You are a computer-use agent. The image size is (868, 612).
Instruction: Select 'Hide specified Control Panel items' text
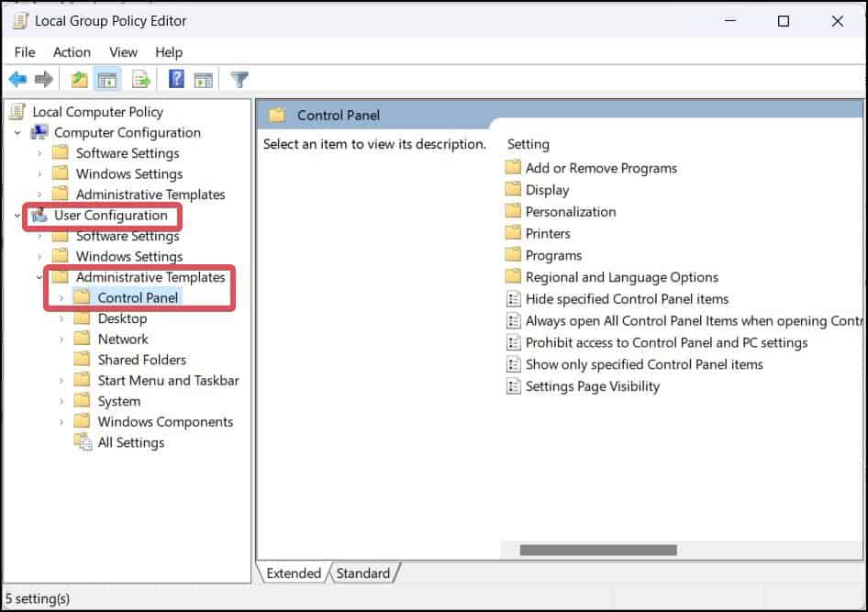coord(627,299)
